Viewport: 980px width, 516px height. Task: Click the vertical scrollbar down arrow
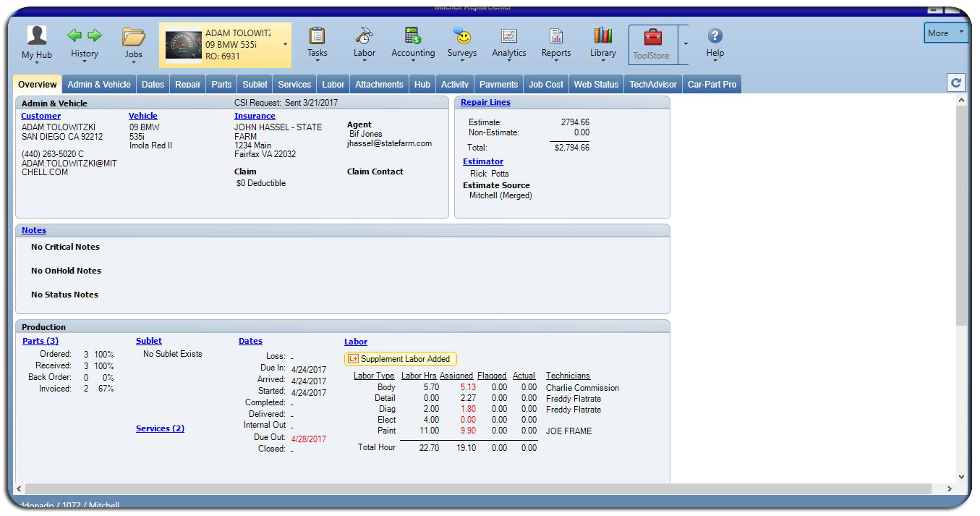(961, 476)
